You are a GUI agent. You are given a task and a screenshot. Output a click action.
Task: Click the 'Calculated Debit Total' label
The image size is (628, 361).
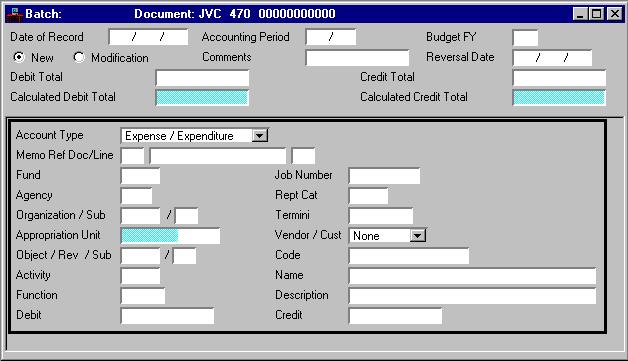[63, 97]
